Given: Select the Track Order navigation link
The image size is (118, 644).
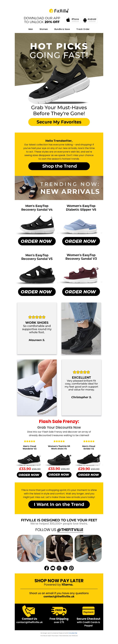Looking at the screenshot, I should point(83,29).
